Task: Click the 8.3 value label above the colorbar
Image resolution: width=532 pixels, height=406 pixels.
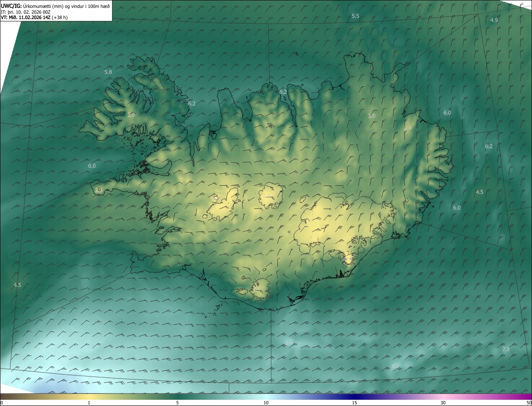Action: click(395, 366)
